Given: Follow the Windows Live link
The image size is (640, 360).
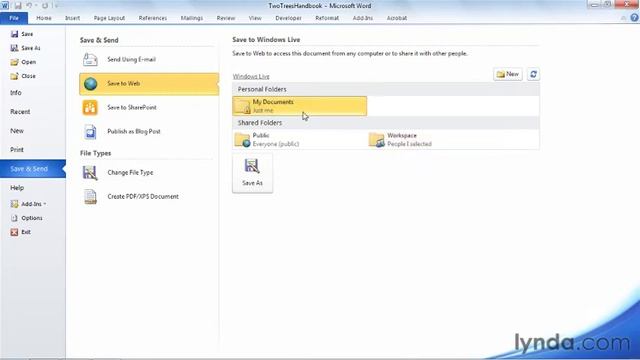Looking at the screenshot, I should pyautogui.click(x=251, y=76).
